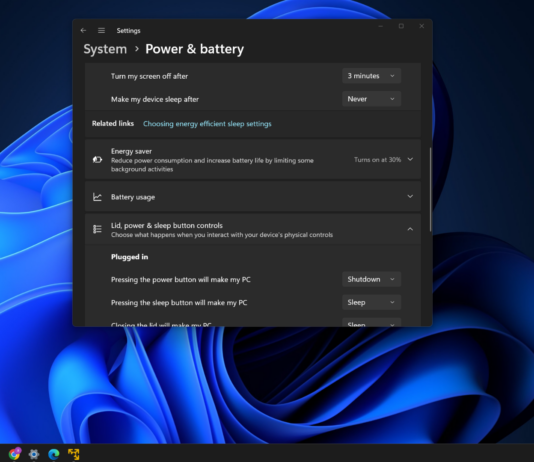Click the Energy saver battery icon
This screenshot has height=462, width=534.
click(97, 159)
